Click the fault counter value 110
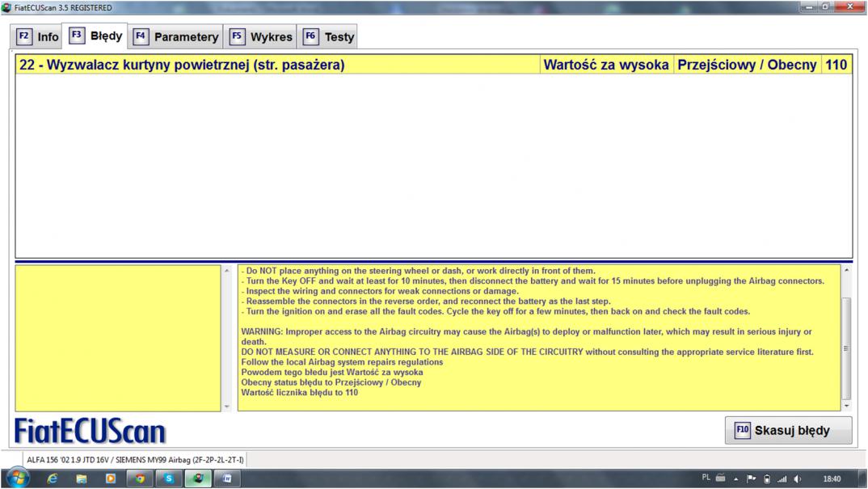Image resolution: width=868 pixels, height=489 pixels. click(836, 65)
